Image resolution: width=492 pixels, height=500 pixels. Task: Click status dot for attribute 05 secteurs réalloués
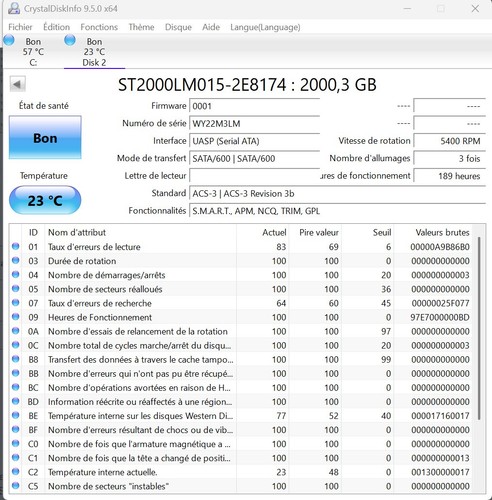tap(15, 288)
